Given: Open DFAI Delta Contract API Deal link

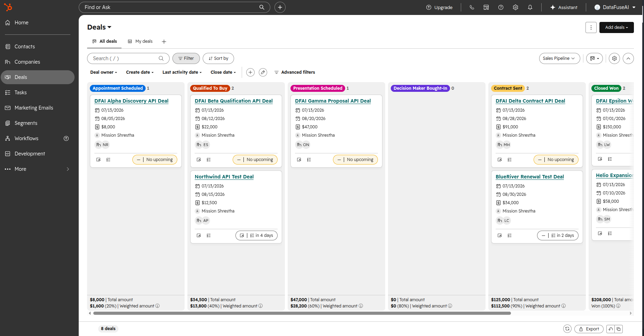Looking at the screenshot, I should [x=530, y=101].
